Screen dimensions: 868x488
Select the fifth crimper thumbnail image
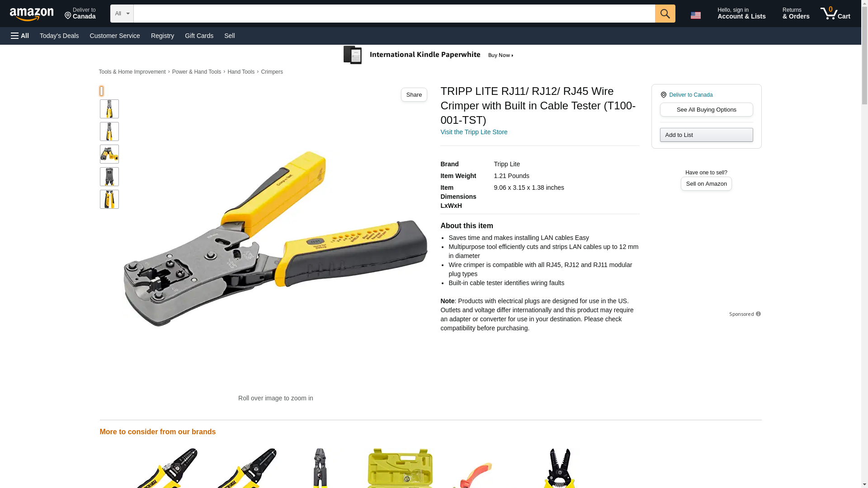[x=109, y=199]
